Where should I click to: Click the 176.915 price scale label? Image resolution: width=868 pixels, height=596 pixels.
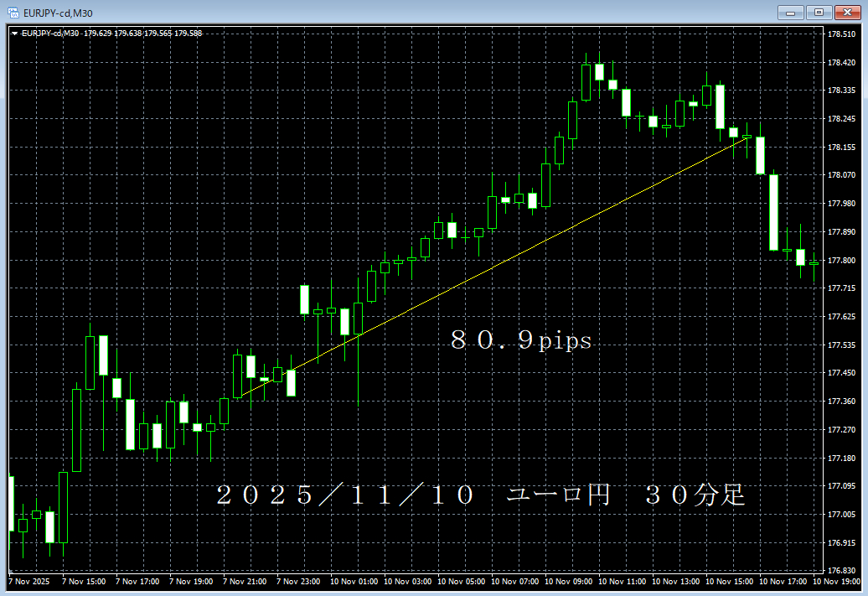[841, 543]
